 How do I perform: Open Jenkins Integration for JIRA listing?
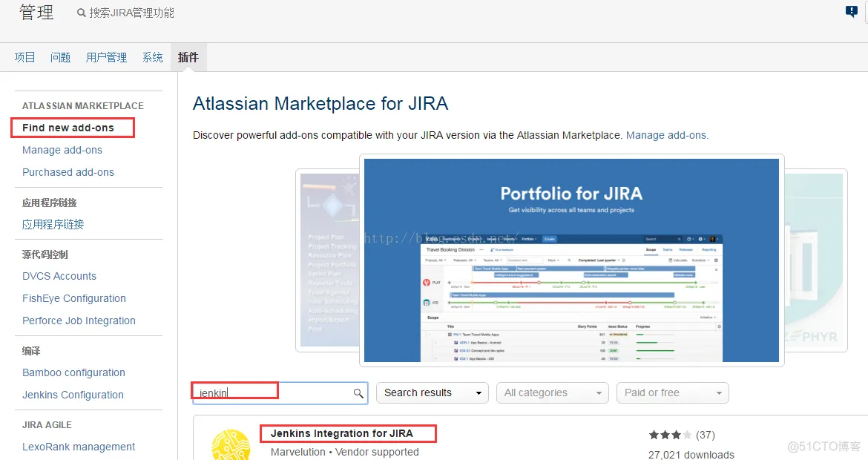coord(341,433)
